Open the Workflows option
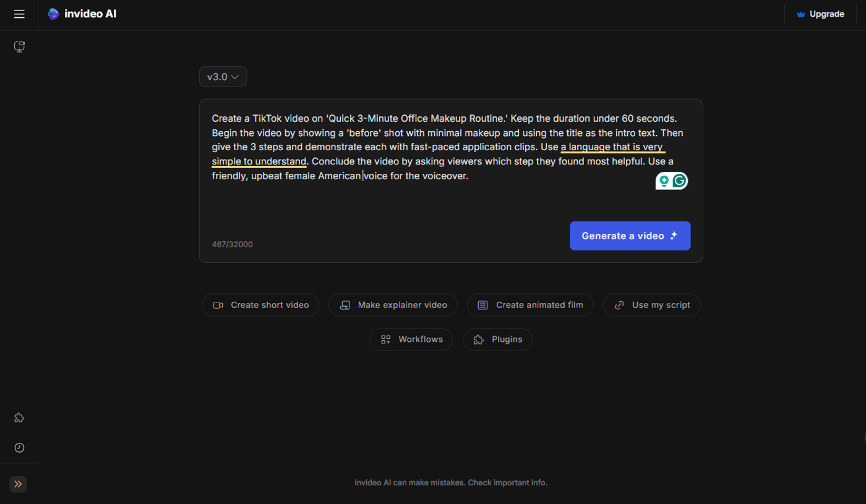This screenshot has width=866, height=504. (411, 340)
